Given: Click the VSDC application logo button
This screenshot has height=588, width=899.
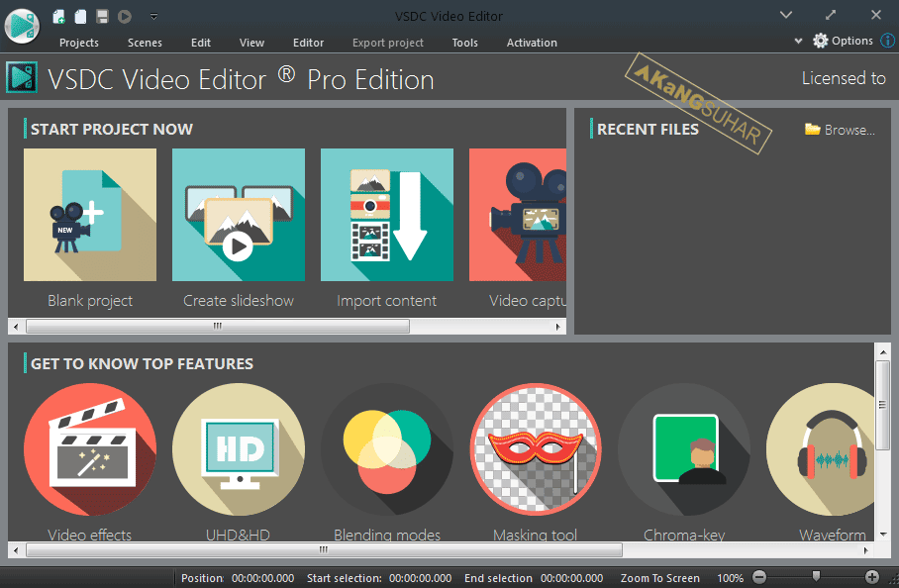Looking at the screenshot, I should 22,26.
